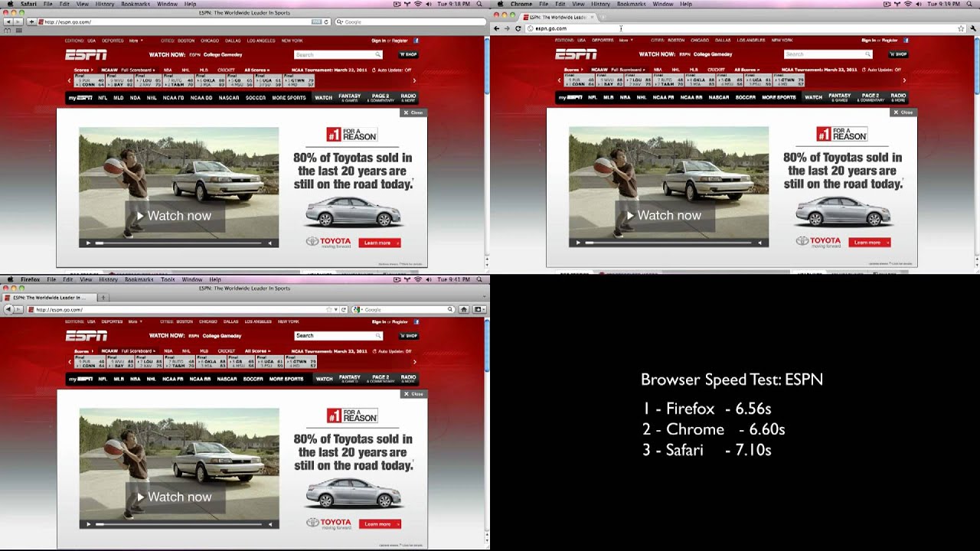
Task: Open Safari's add bookmark plus button
Action: 31,22
